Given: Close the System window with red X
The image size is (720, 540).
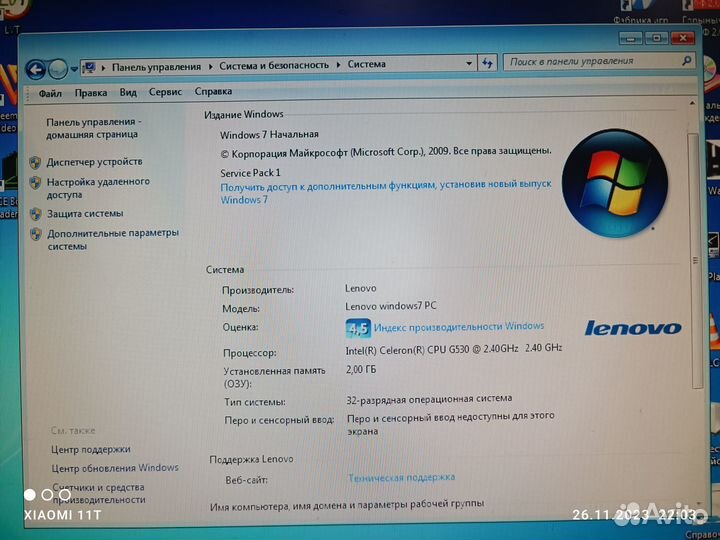Looking at the screenshot, I should click(x=682, y=38).
